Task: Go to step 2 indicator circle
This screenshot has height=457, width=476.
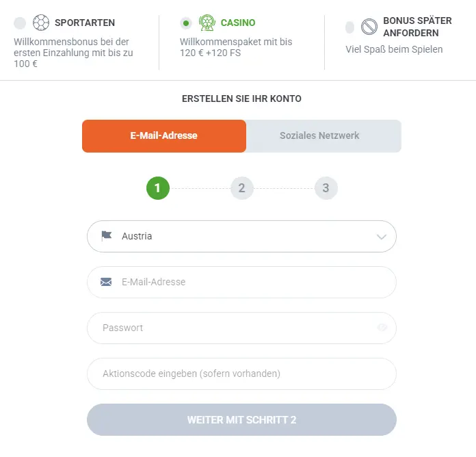Action: pyautogui.click(x=242, y=188)
